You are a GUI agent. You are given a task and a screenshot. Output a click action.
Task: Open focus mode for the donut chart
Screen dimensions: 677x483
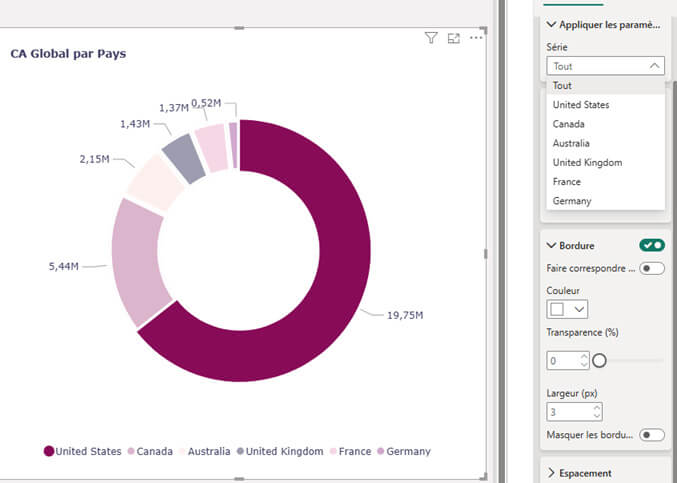tap(454, 38)
